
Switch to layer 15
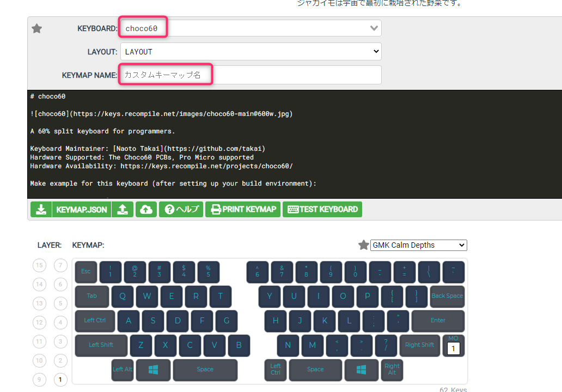coord(39,266)
